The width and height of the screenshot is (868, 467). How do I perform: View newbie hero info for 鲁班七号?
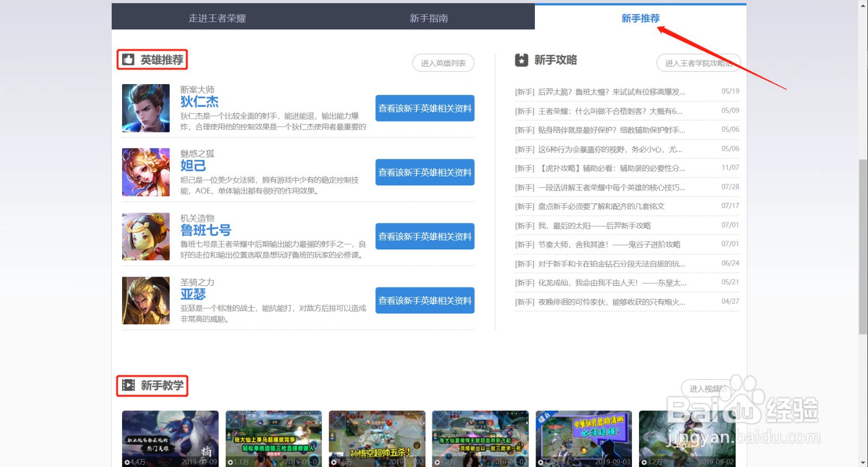[425, 236]
